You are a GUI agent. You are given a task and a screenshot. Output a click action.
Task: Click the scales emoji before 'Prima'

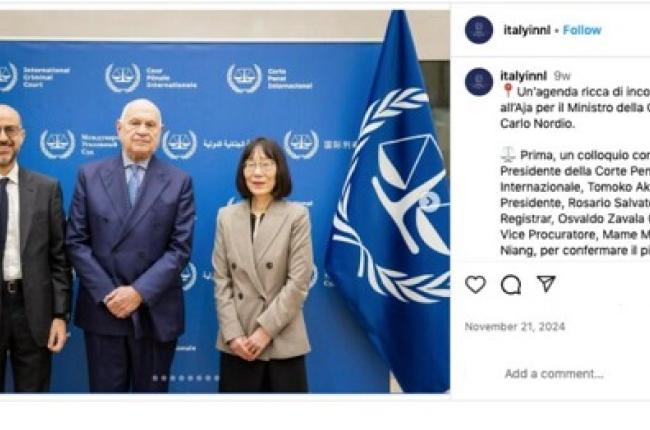[508, 155]
